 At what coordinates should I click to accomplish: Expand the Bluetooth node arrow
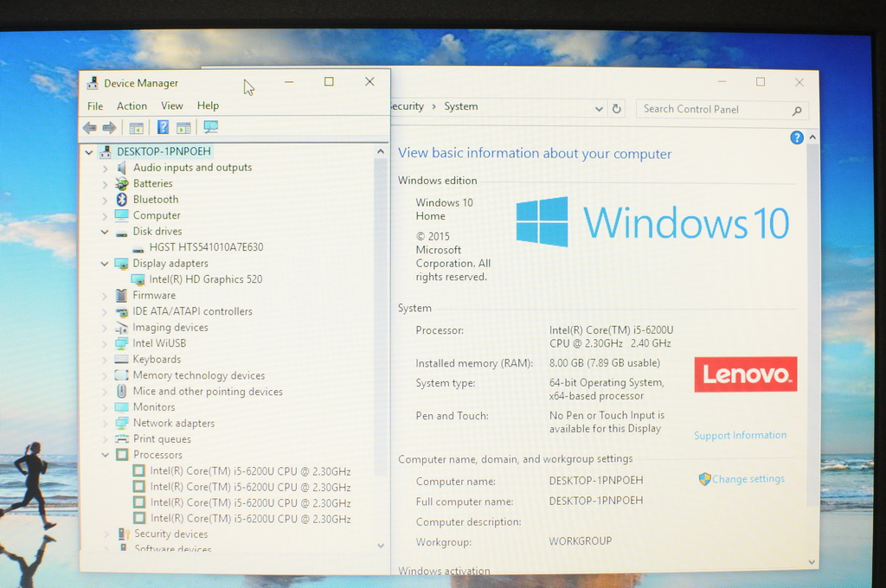(x=105, y=200)
